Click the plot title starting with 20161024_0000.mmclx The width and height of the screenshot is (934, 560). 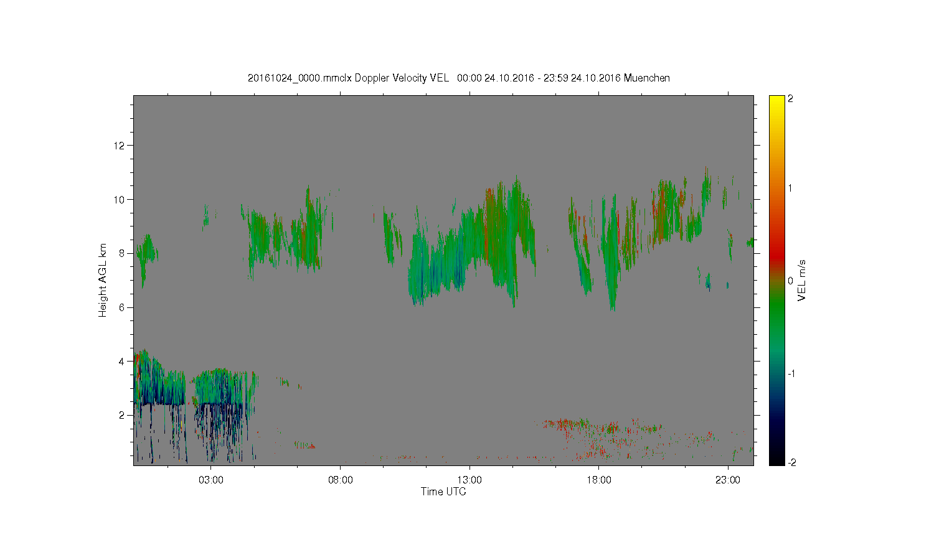click(x=459, y=78)
